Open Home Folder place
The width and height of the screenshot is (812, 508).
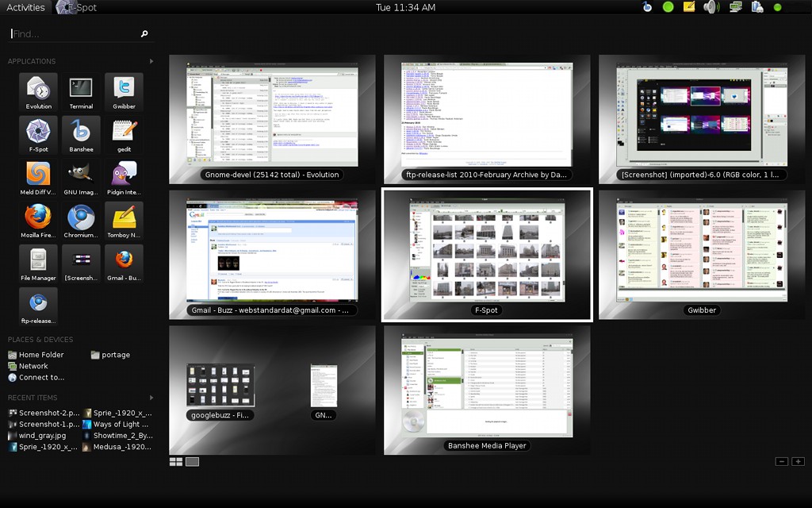pos(36,355)
